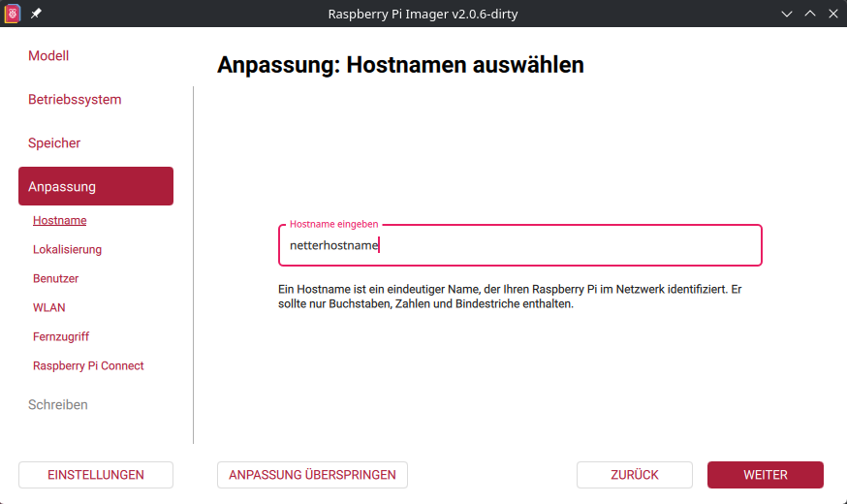Select the Speicher step
The height and width of the screenshot is (504, 847).
tap(54, 143)
